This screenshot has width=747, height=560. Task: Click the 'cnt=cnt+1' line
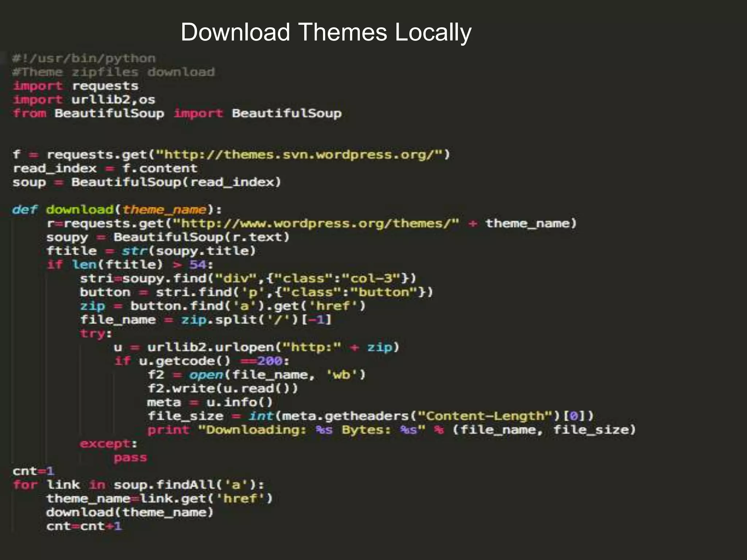pyautogui.click(x=84, y=526)
